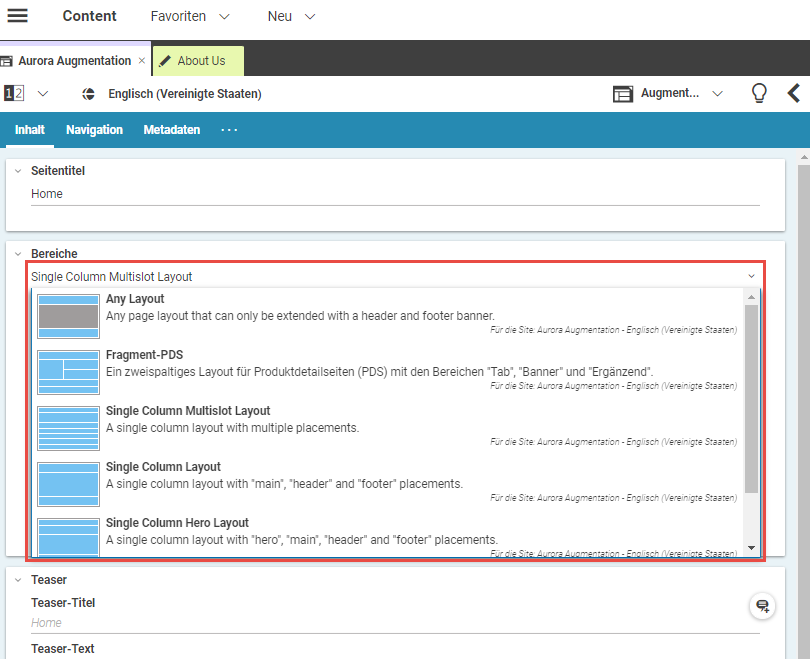
Task: Close the Aurora Augmentation tab
Action: click(142, 61)
